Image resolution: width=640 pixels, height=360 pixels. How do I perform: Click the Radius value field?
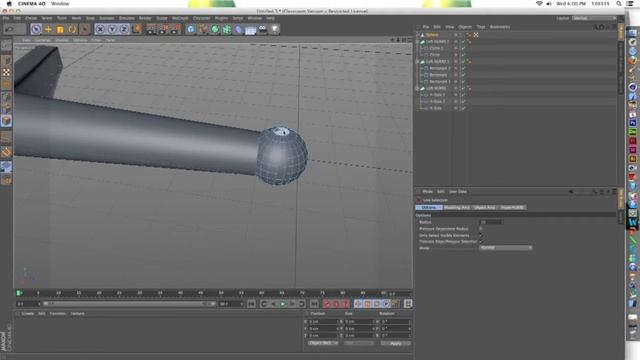(491, 222)
